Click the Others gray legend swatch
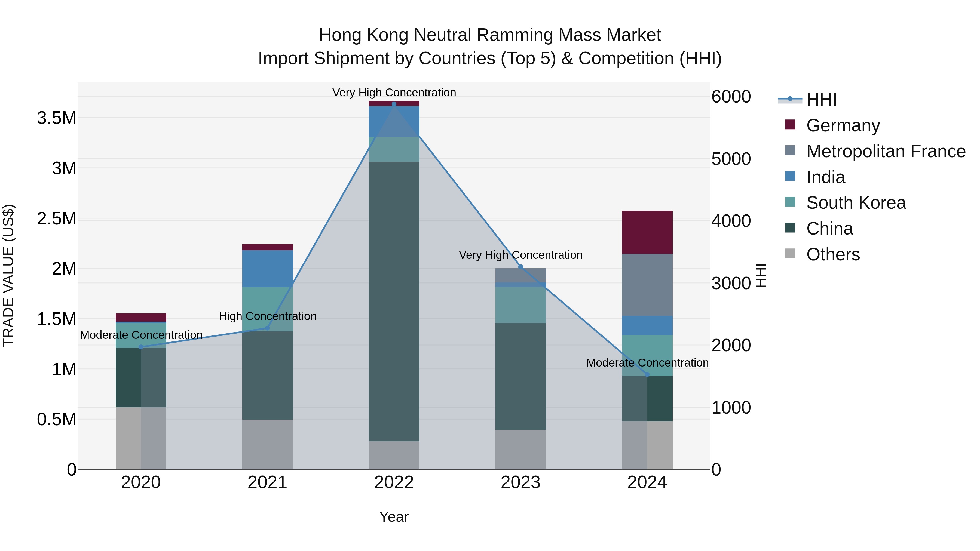Screen dimensions: 980x551 tap(790, 254)
